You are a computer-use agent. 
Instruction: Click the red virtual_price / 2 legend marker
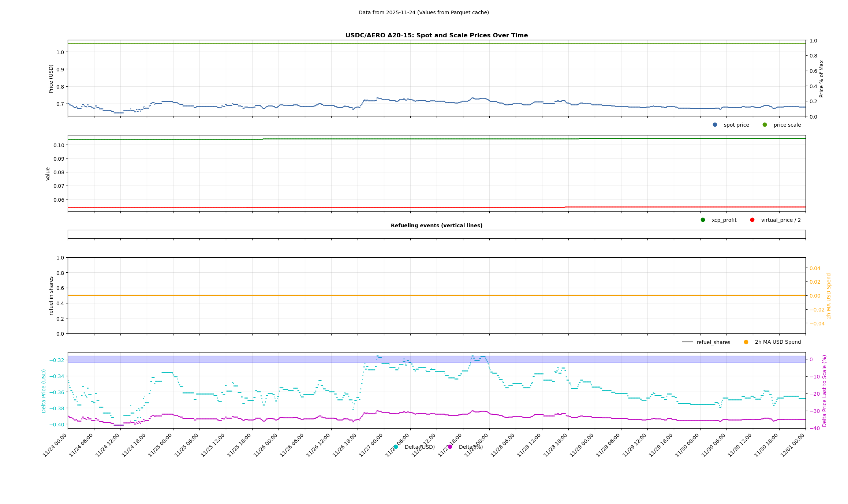[752, 220]
